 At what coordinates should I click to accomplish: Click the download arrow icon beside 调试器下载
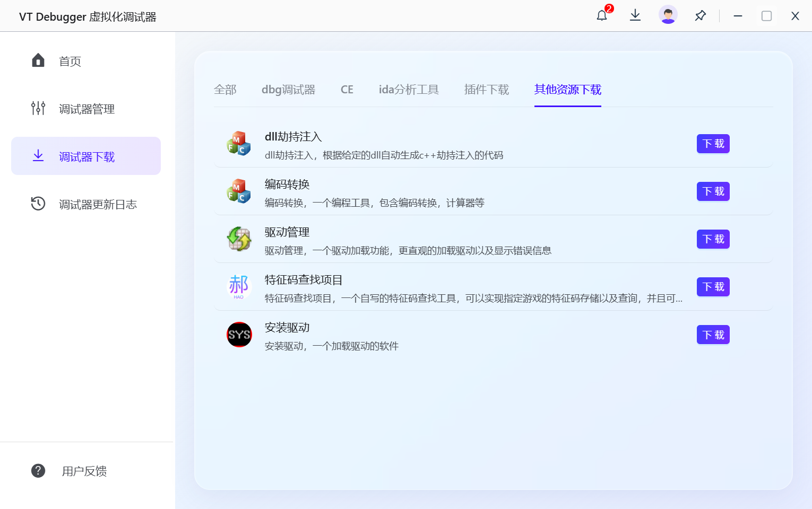[38, 156]
